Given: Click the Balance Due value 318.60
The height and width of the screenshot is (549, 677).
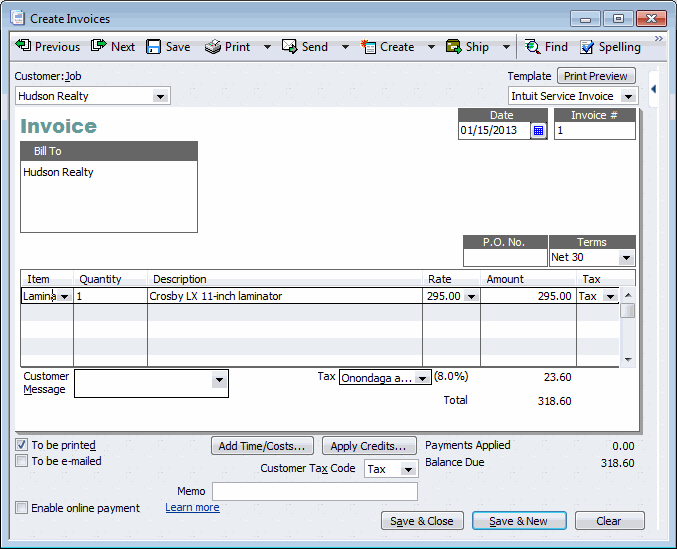Looking at the screenshot, I should click(x=617, y=463).
